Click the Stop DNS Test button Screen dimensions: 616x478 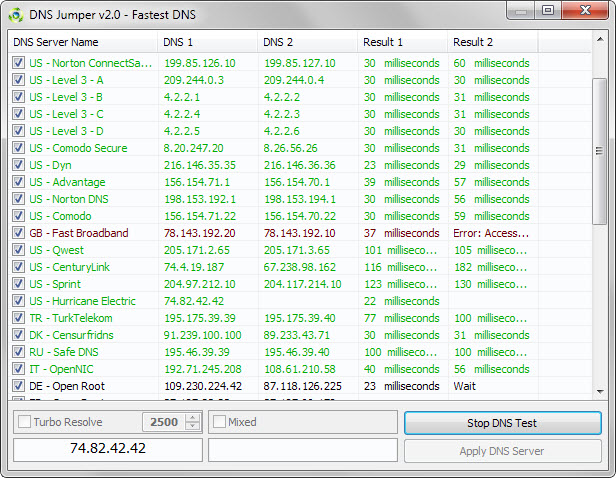point(502,423)
